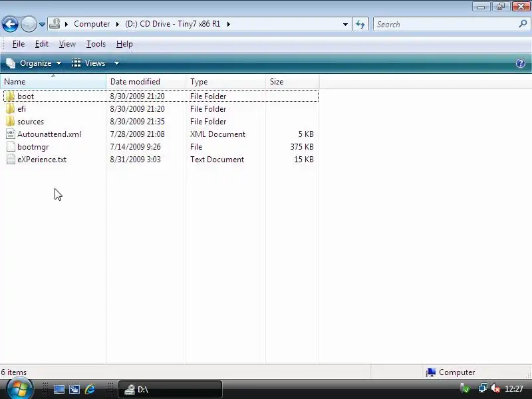
Task: Select Computer in the address path
Action: pos(92,24)
